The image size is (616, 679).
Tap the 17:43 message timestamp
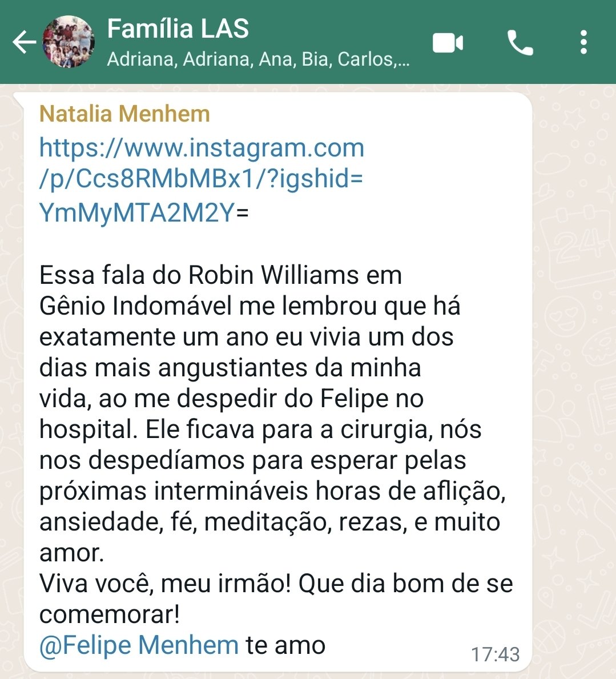pyautogui.click(x=495, y=654)
